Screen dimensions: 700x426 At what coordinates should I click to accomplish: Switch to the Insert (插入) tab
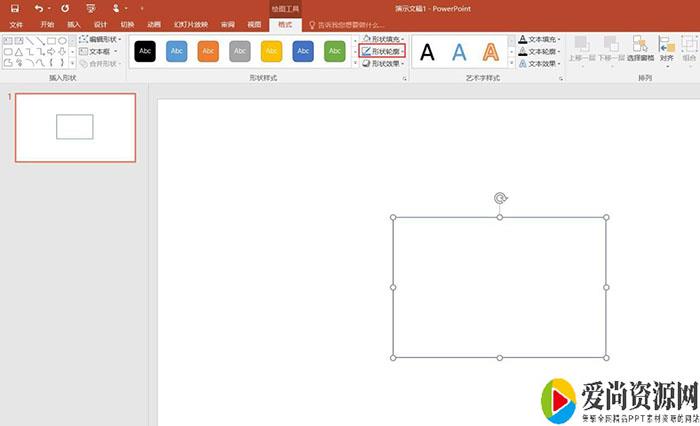pos(74,24)
